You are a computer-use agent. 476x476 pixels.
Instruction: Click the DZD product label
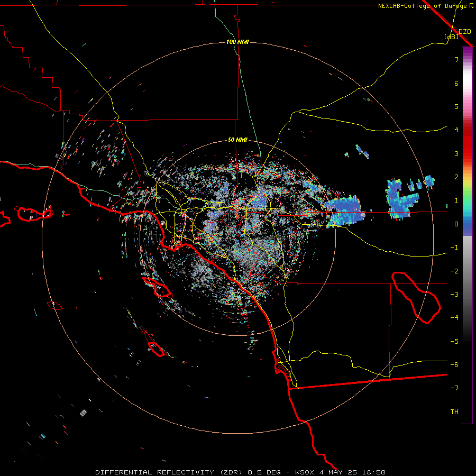tap(465, 31)
